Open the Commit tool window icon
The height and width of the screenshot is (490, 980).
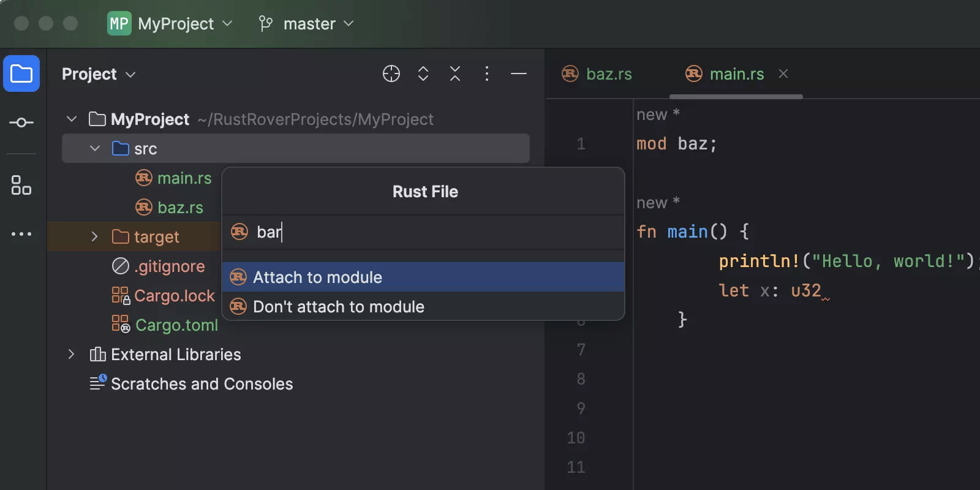(x=21, y=123)
